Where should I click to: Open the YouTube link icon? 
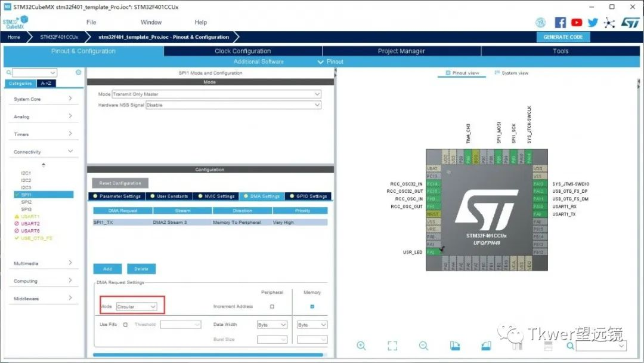[576, 23]
